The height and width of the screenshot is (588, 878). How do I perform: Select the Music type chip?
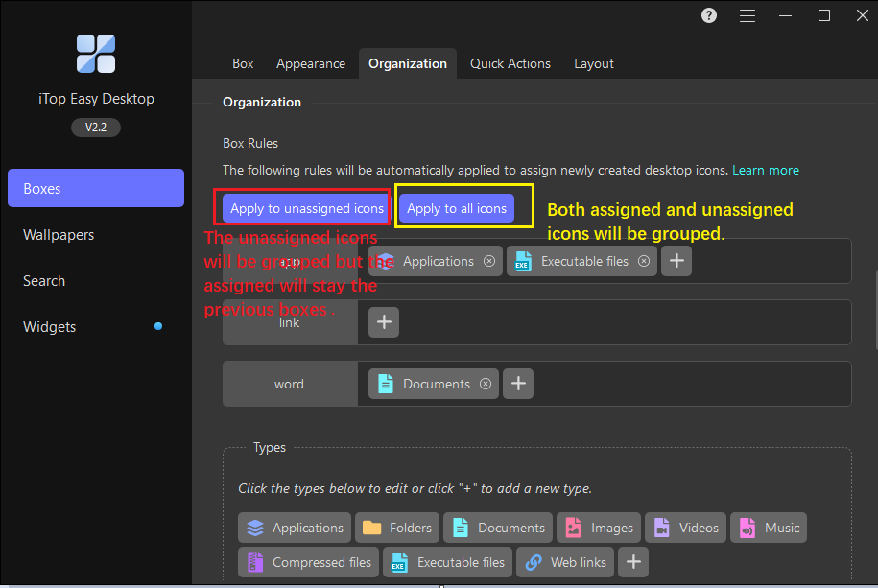pos(769,528)
